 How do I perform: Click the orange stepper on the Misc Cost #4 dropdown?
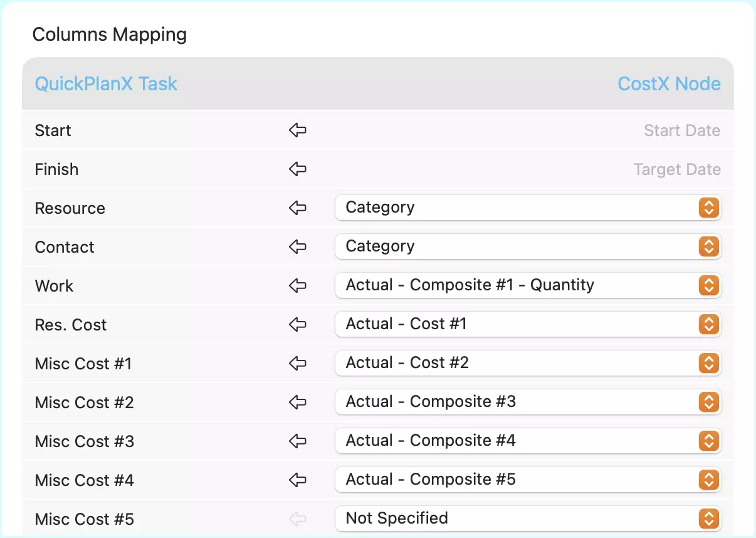click(709, 480)
